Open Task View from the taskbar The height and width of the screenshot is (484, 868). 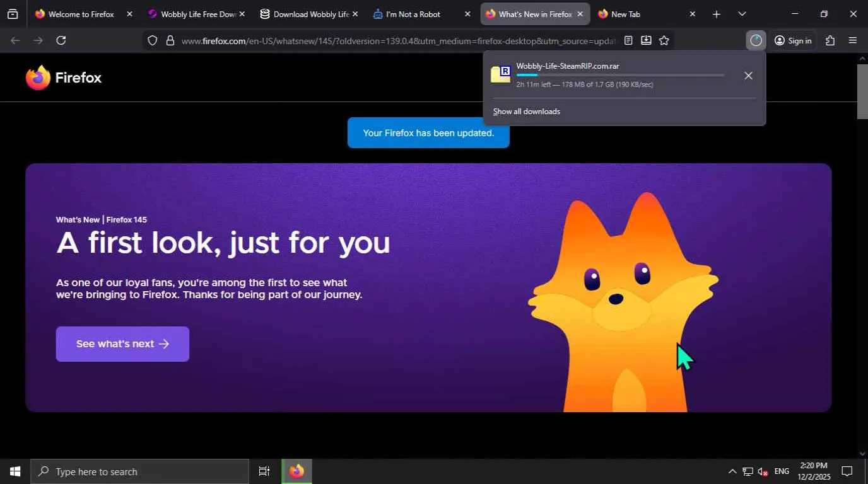pos(264,471)
